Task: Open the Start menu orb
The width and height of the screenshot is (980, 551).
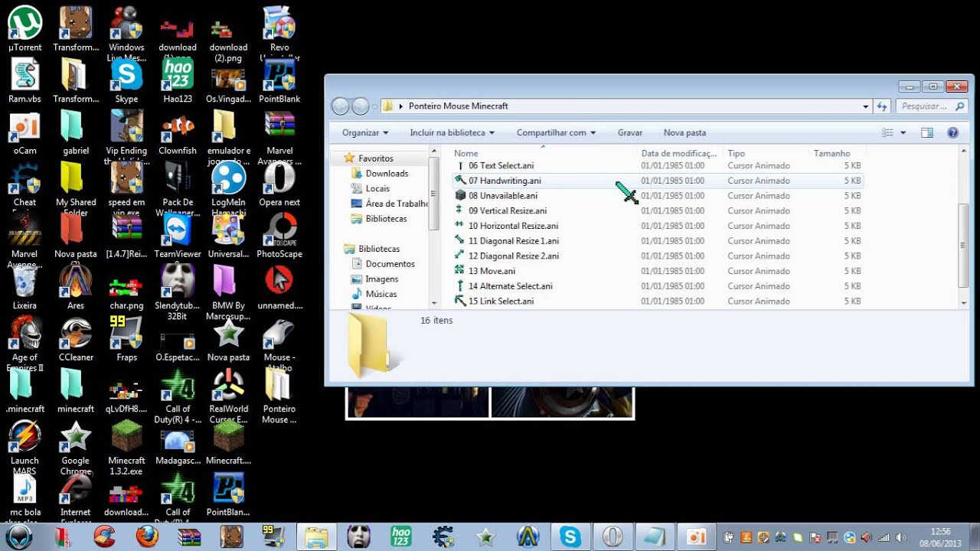Action: (x=20, y=536)
